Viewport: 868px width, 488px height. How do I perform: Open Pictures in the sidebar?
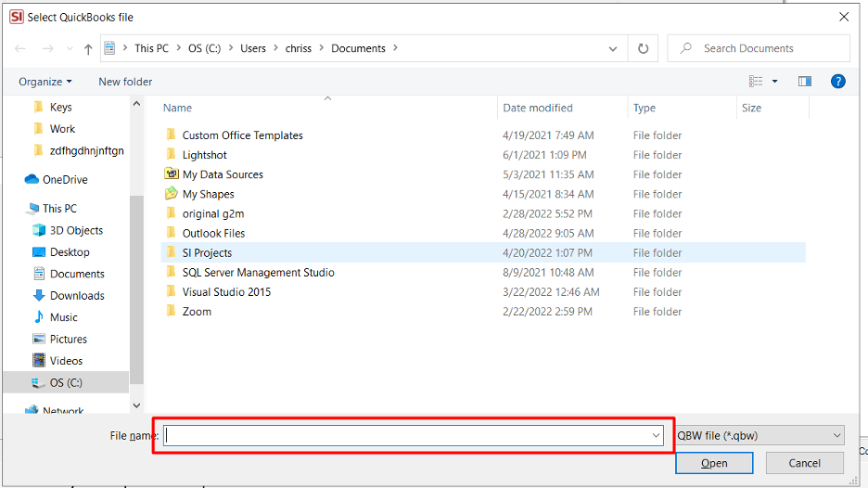point(68,339)
